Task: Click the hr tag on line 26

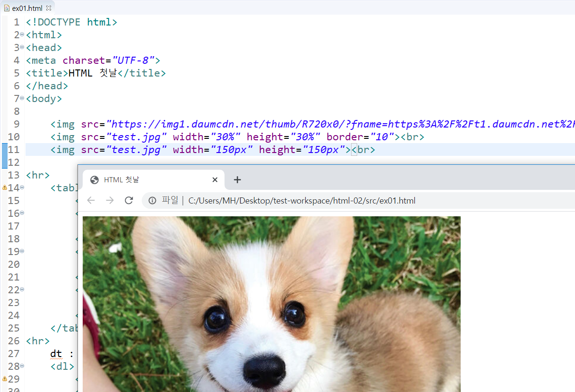Action: coord(38,341)
